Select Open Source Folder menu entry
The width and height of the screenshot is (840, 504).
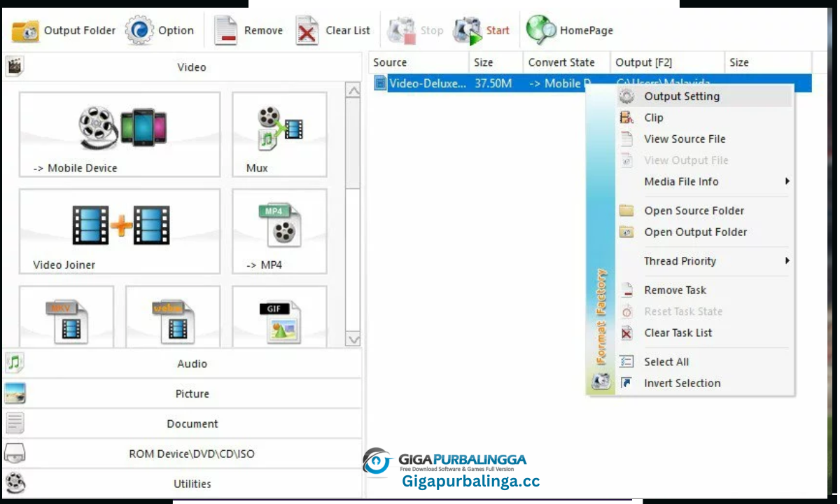coord(704,211)
